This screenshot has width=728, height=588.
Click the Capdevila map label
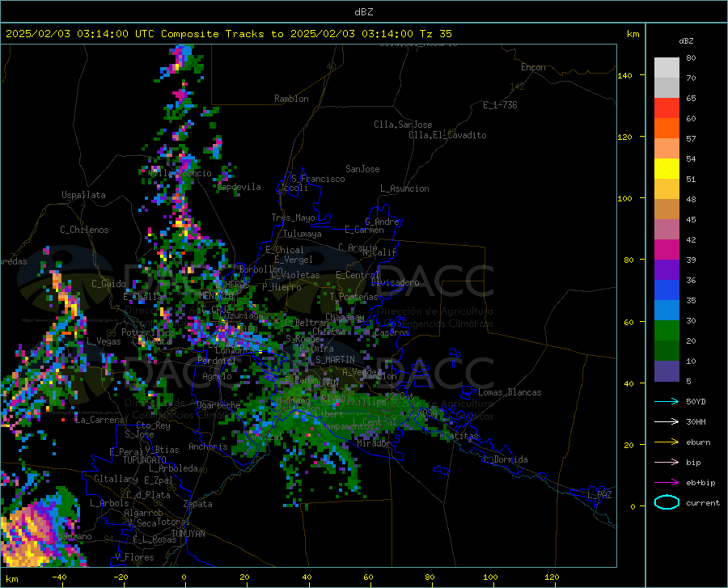239,187
